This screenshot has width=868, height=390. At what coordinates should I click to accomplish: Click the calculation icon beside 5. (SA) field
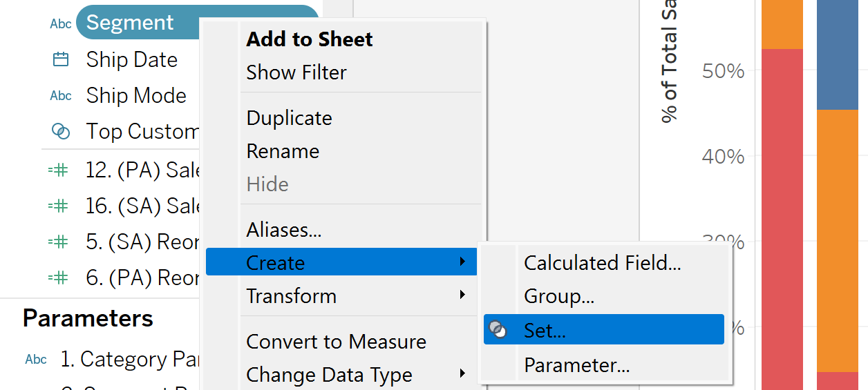(x=58, y=242)
